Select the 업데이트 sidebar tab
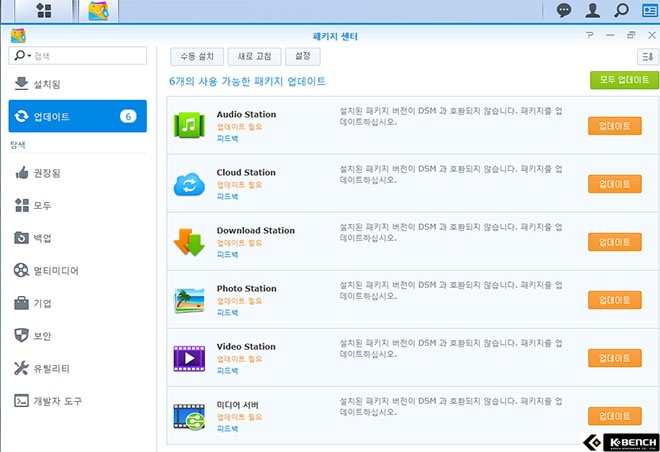Viewport: 660px width, 452px height. 77,116
